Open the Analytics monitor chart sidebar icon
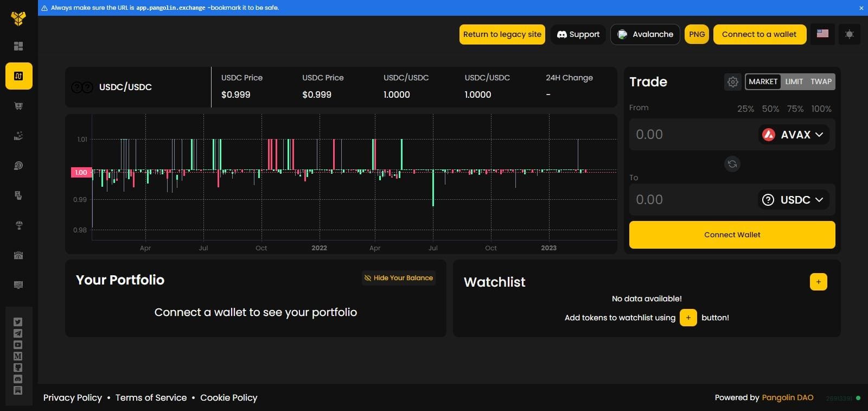Screen dimensions: 868x411 (18, 285)
